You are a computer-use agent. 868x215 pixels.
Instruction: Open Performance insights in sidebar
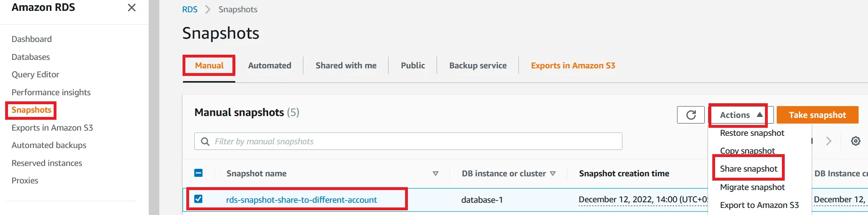[x=51, y=92]
